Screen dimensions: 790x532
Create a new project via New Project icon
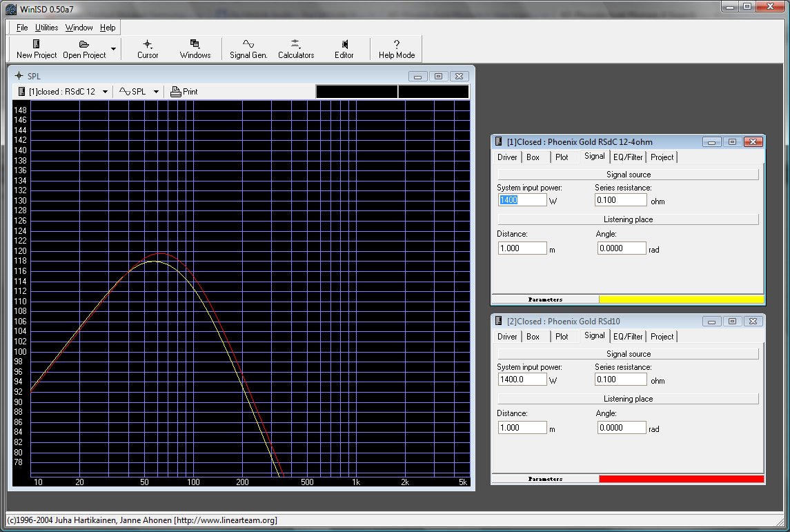click(37, 49)
